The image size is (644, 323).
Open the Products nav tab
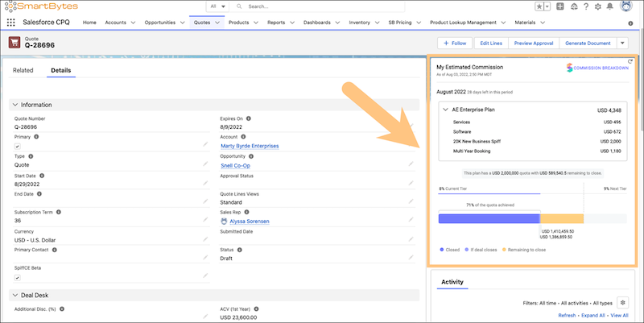tap(238, 23)
